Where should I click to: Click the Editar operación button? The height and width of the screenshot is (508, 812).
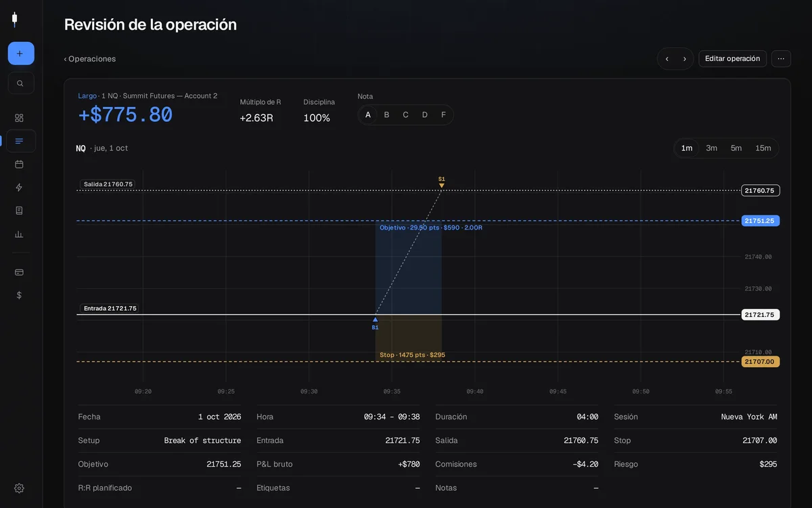click(733, 59)
